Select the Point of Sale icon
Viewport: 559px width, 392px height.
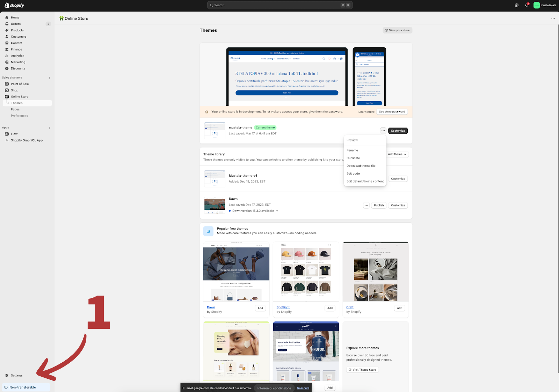coord(7,84)
